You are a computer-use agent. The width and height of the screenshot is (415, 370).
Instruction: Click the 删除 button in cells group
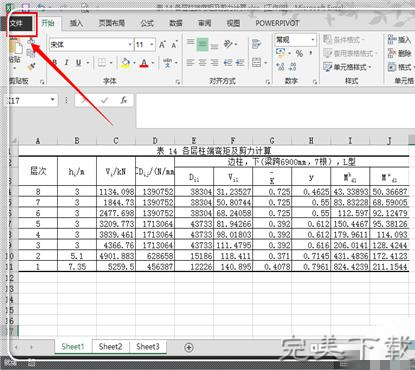pyautogui.click(x=399, y=53)
